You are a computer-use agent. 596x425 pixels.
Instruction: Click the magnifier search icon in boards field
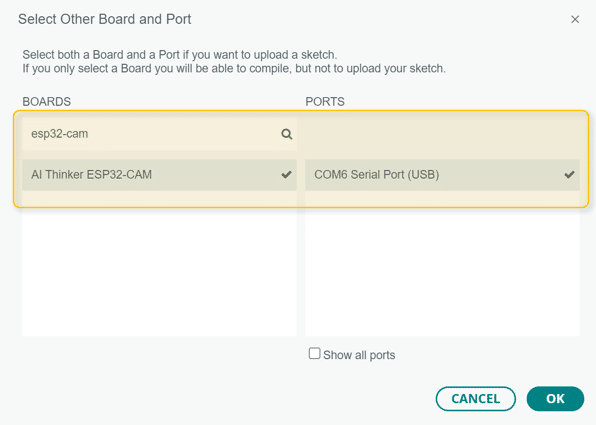click(287, 134)
